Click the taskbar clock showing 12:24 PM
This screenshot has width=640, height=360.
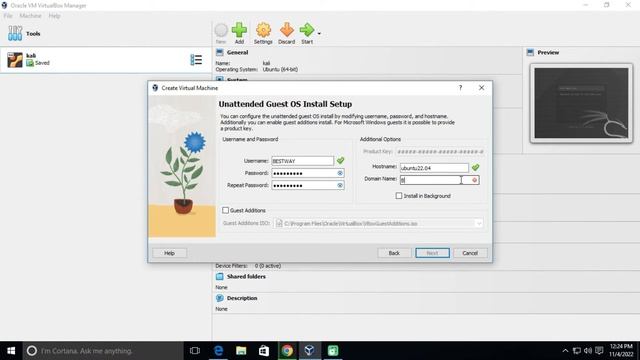tap(622, 351)
